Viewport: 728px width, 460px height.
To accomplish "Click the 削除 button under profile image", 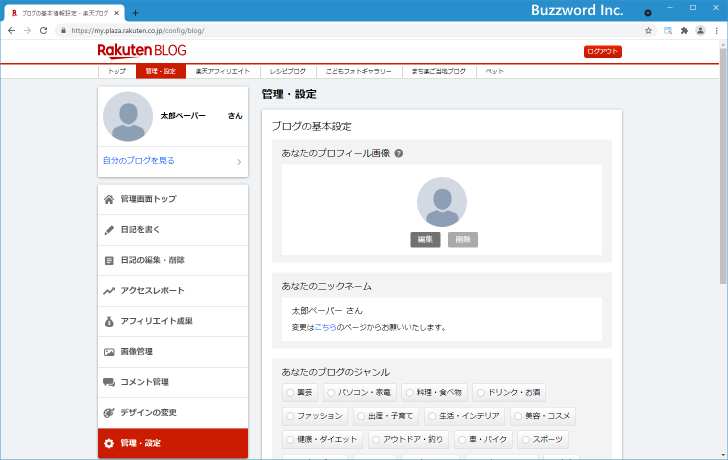I will (x=463, y=240).
